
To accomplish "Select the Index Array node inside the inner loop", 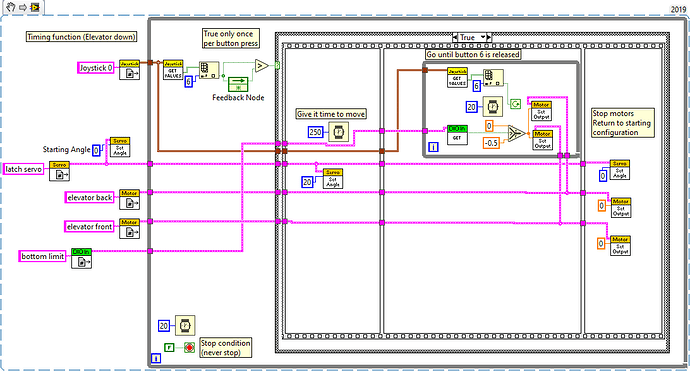I will 493,77.
